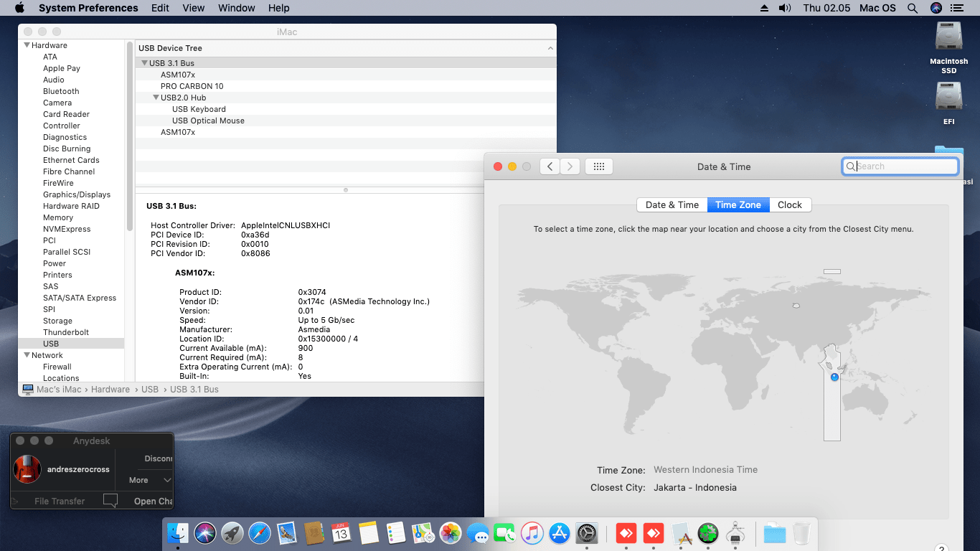This screenshot has height=551, width=980.
Task: Click the AnyDesk chat bubble icon
Action: click(110, 501)
